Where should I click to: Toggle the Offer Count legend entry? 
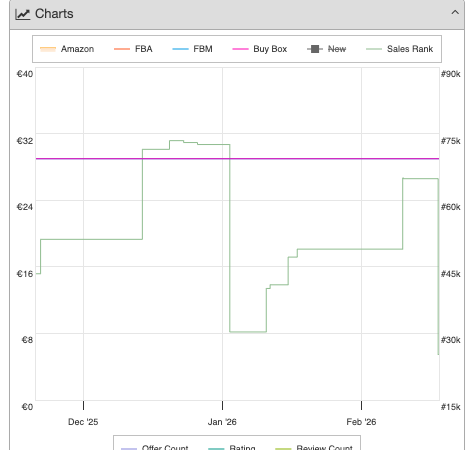click(x=155, y=447)
